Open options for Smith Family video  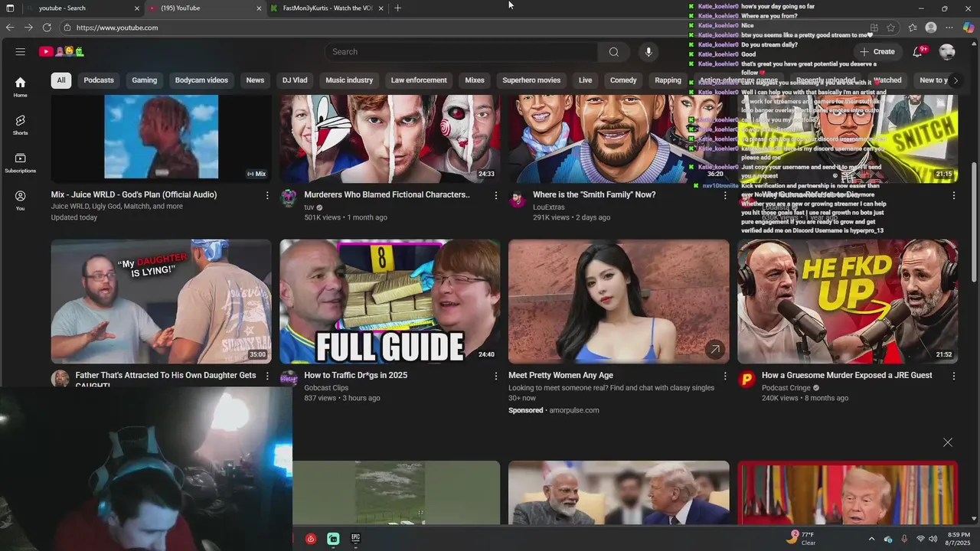click(x=725, y=196)
